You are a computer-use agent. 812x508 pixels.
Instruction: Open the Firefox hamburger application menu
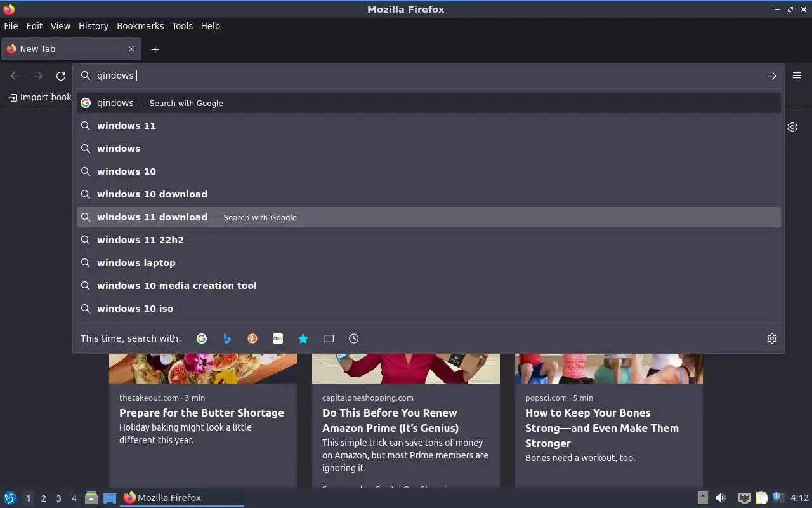(797, 76)
